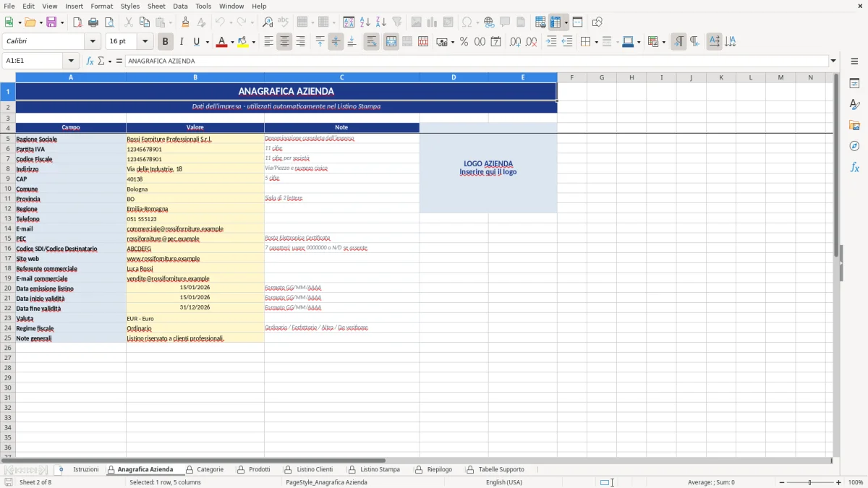
Task: Open the sidebar Properties panel icon
Action: pos(854,84)
